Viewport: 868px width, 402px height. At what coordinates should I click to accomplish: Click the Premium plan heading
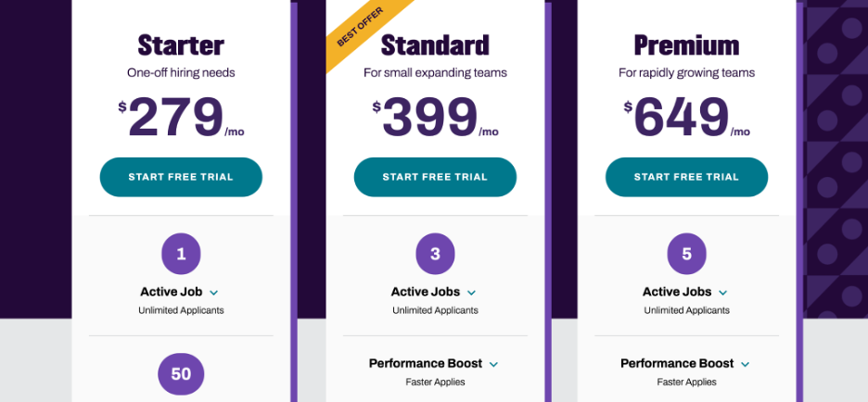pos(686,44)
